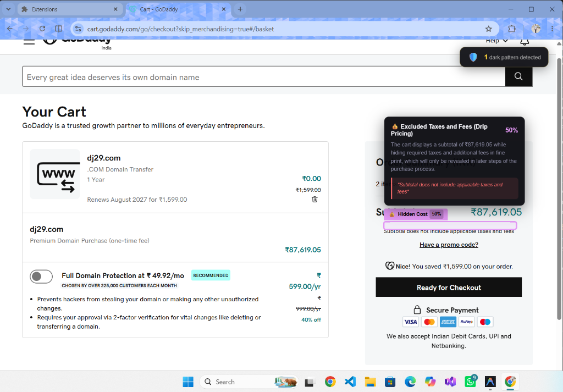Click the domain name search field
The height and width of the screenshot is (392, 563).
pos(264,76)
